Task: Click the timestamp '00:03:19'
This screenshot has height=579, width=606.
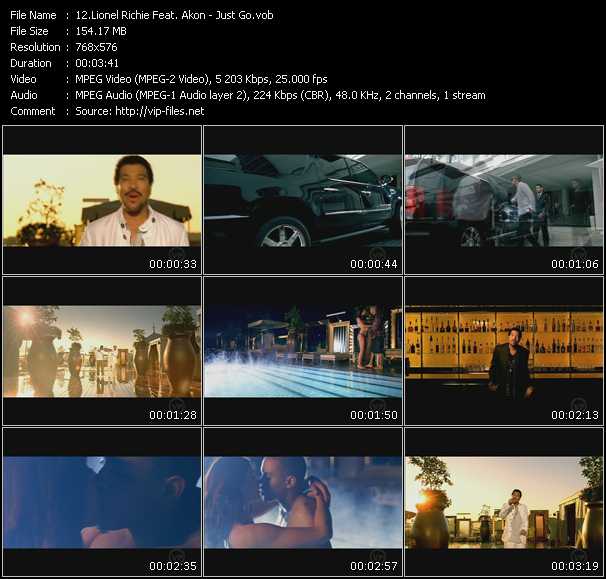Action: pos(575,566)
